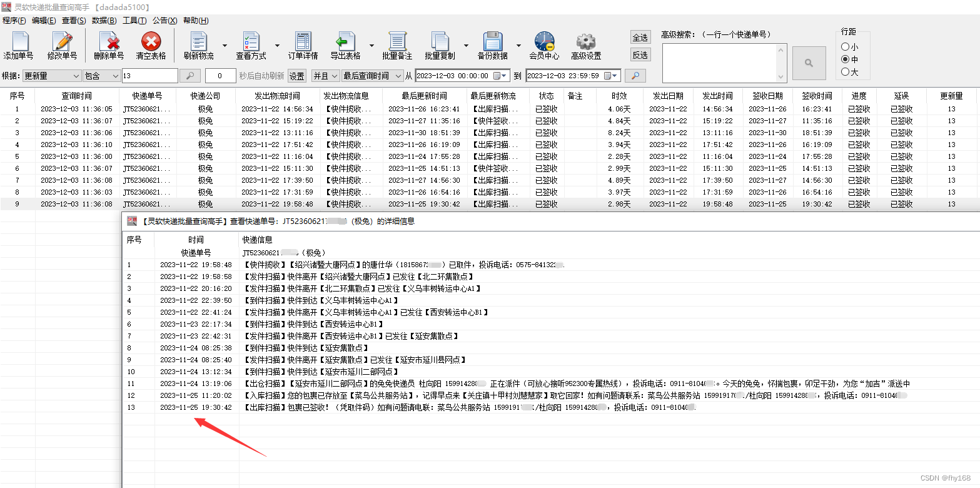980x488 pixels.
Task: Open the 工具(T) menu
Action: click(x=134, y=21)
